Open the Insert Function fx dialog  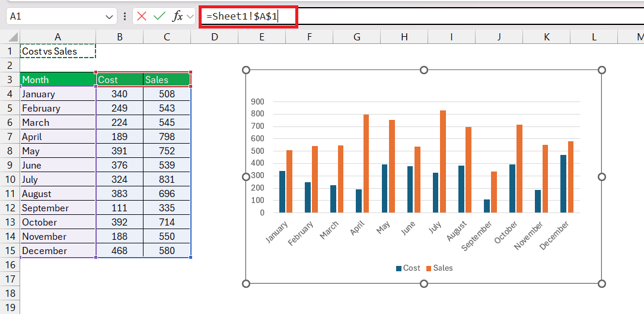[x=177, y=17]
